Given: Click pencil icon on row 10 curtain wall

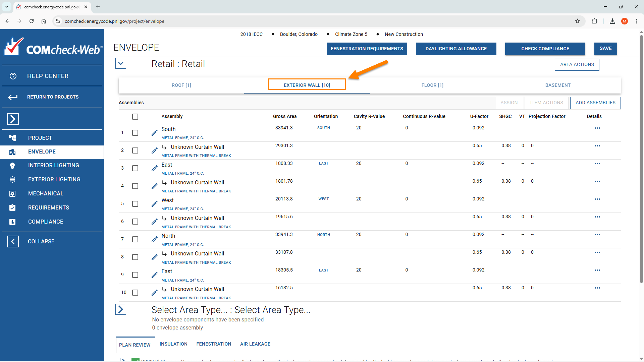Looking at the screenshot, I should (x=154, y=293).
